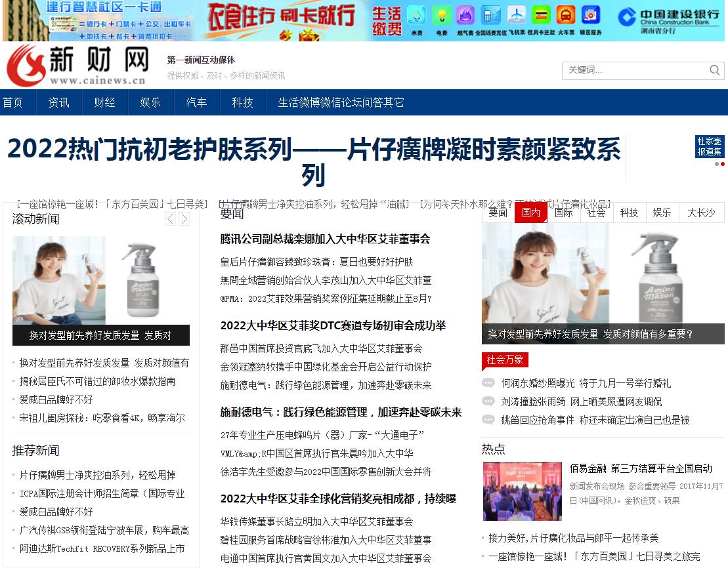Open ICPA国际注册会计师招生简章 link
The height and width of the screenshot is (572, 728).
[102, 493]
